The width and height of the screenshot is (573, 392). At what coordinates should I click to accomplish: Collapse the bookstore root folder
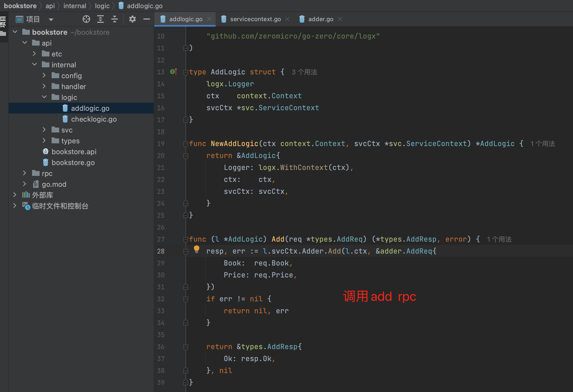pyautogui.click(x=15, y=32)
